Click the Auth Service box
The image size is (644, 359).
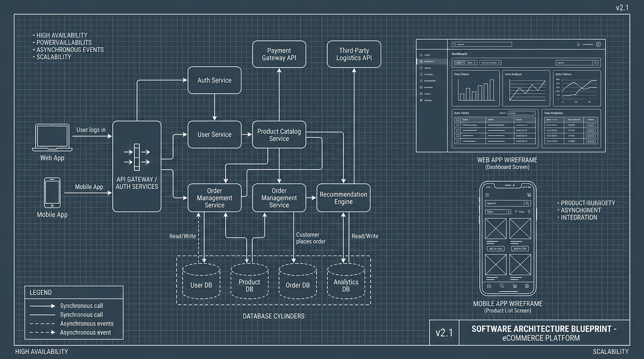point(214,80)
